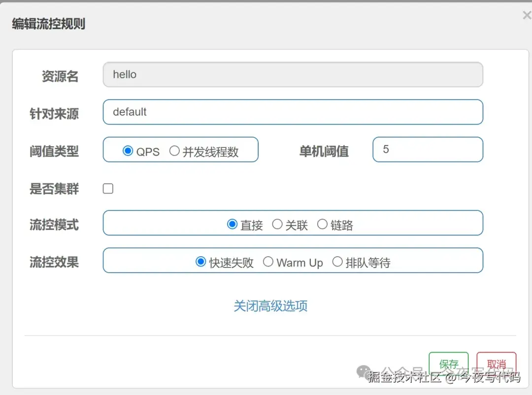Screen dimensions: 532x395
Task: Click the green 保存 save button
Action: tap(448, 363)
